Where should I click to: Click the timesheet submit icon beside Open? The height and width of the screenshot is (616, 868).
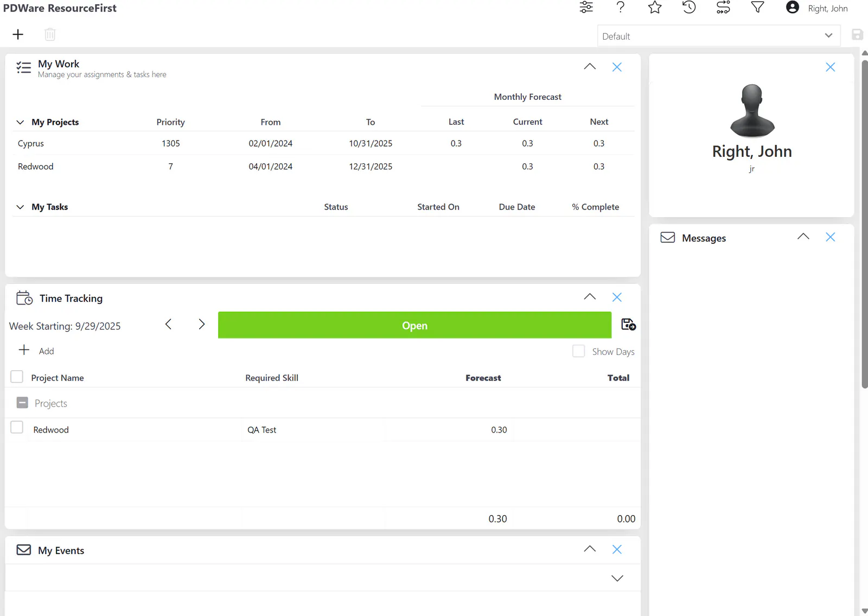pos(628,325)
